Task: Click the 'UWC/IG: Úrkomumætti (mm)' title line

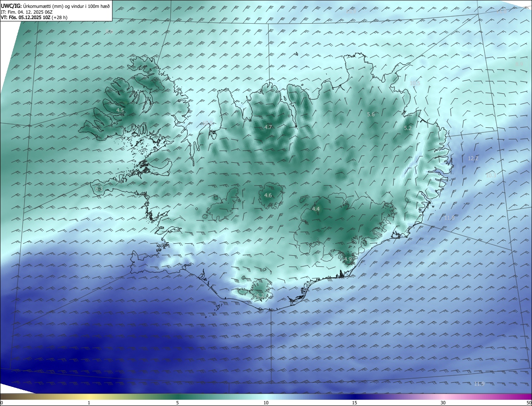Action: tap(55, 5)
